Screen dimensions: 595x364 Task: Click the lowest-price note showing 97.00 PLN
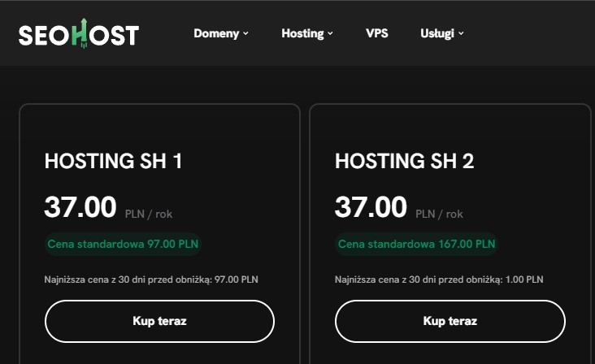pyautogui.click(x=152, y=279)
